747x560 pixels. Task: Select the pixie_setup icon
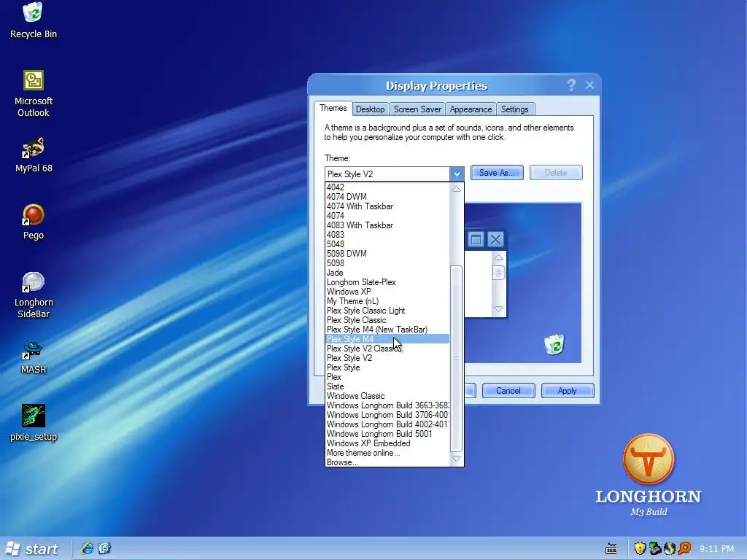(x=34, y=423)
